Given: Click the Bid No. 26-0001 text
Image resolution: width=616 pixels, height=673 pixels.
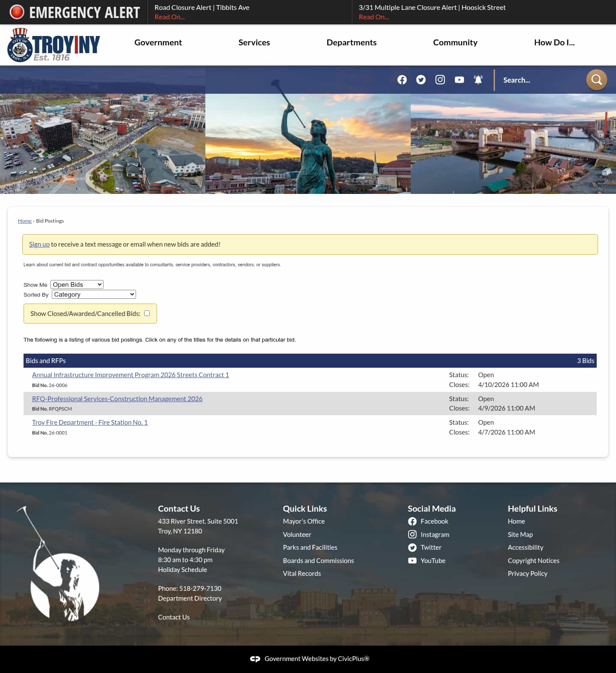Looking at the screenshot, I should click(50, 433).
